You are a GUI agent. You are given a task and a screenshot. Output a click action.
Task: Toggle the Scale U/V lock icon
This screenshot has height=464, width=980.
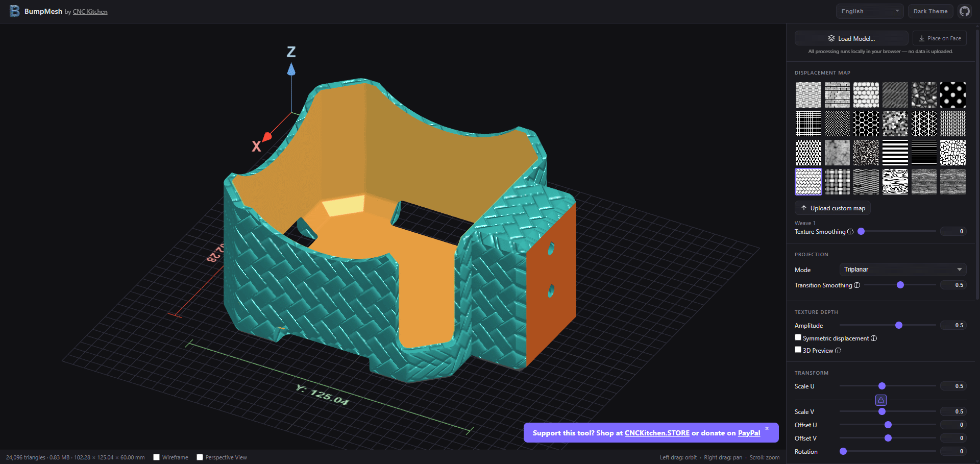pos(881,400)
